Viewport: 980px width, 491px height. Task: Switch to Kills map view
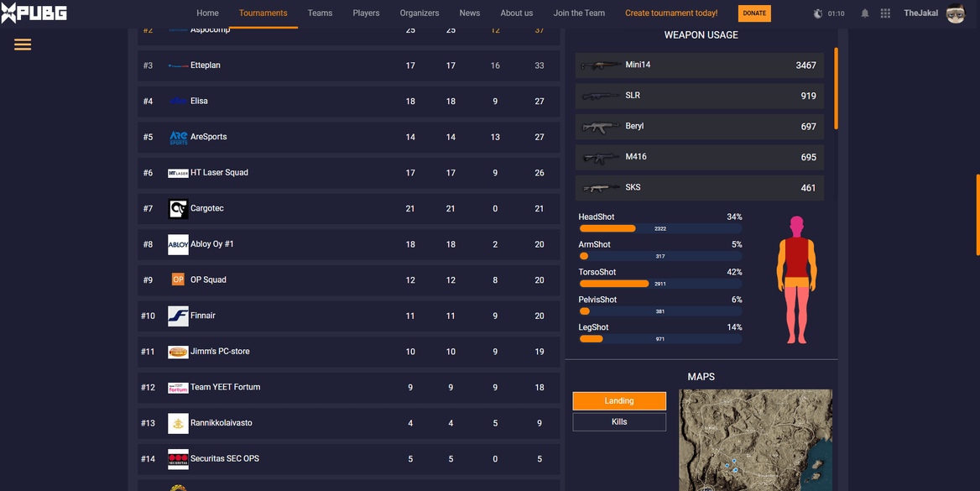tap(619, 422)
